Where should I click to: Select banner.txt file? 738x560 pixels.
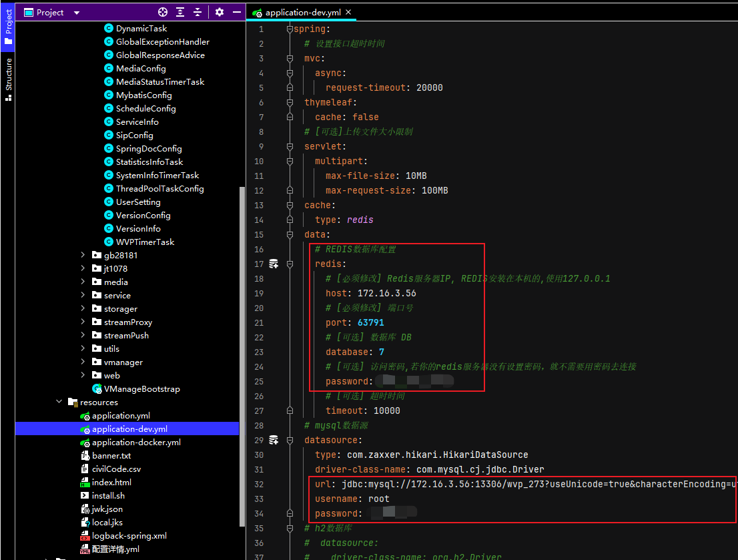(111, 455)
